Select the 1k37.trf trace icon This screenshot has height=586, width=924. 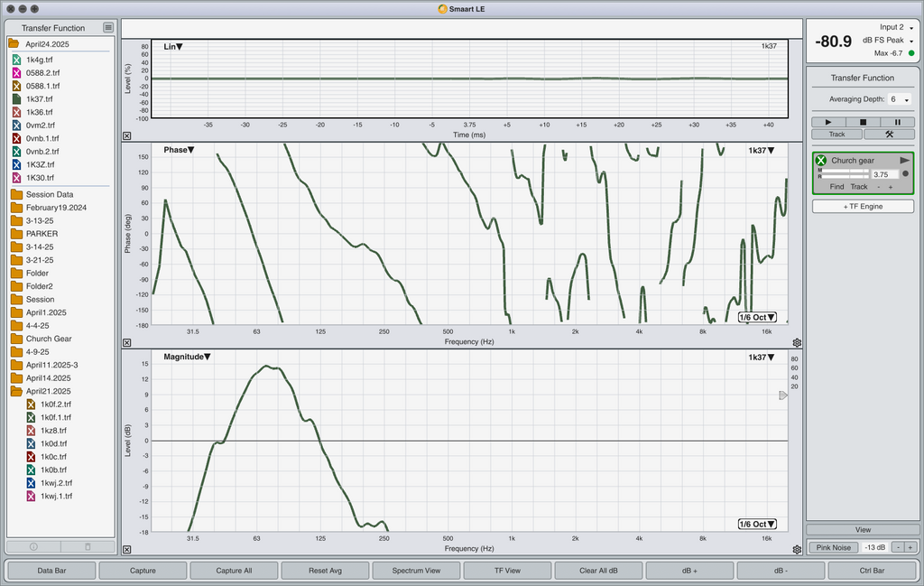pyautogui.click(x=16, y=99)
